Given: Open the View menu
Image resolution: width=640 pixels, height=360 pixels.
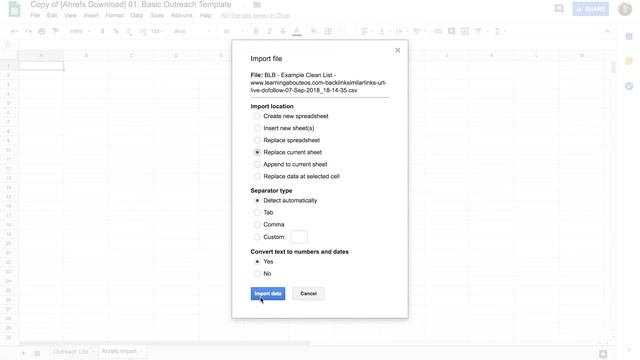Looking at the screenshot, I should (70, 16).
